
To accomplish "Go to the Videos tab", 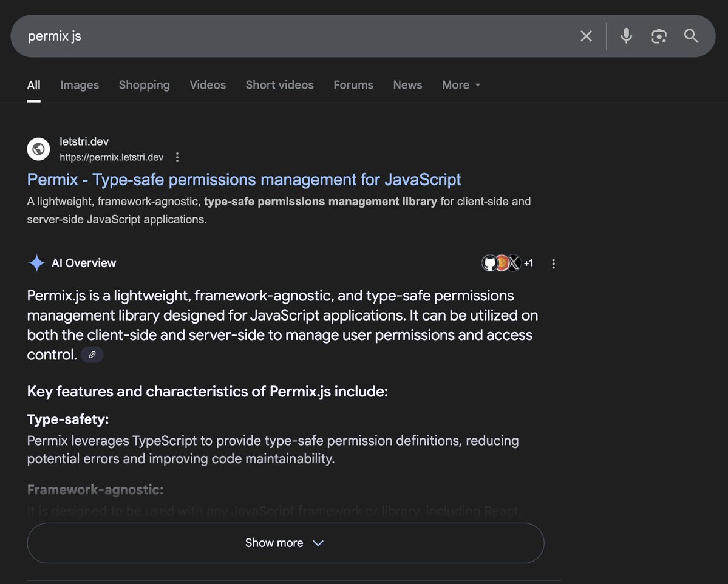I will (208, 85).
